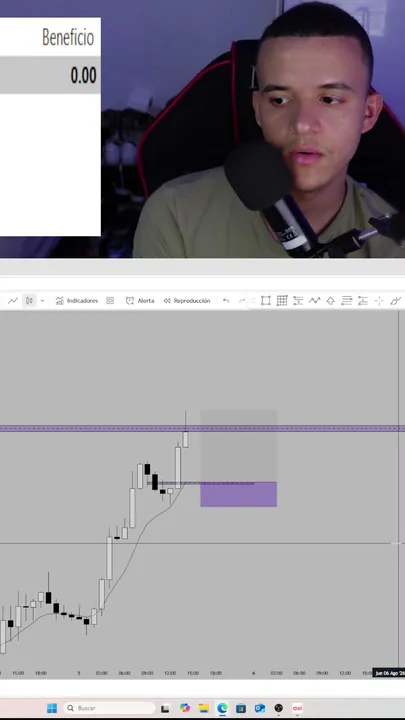Switch to Microsoft Edge in taskbar

tap(222, 708)
